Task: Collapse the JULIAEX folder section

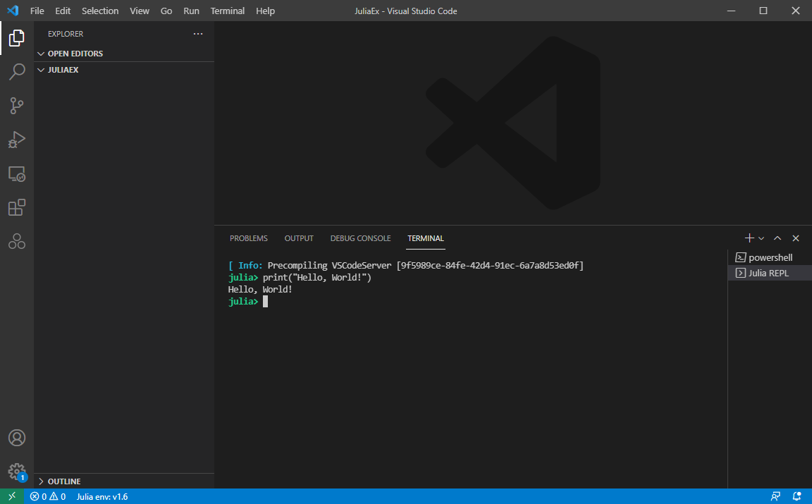Action: point(124,69)
